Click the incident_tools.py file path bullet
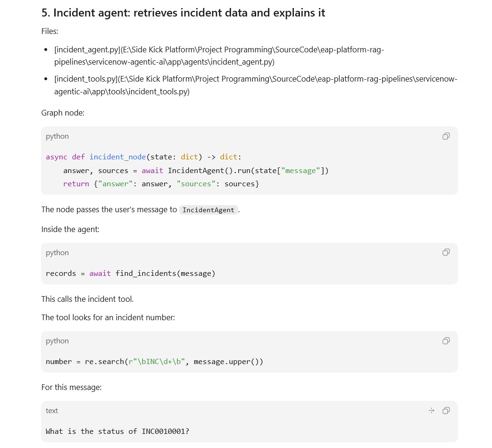The width and height of the screenshot is (492, 448). click(x=256, y=85)
